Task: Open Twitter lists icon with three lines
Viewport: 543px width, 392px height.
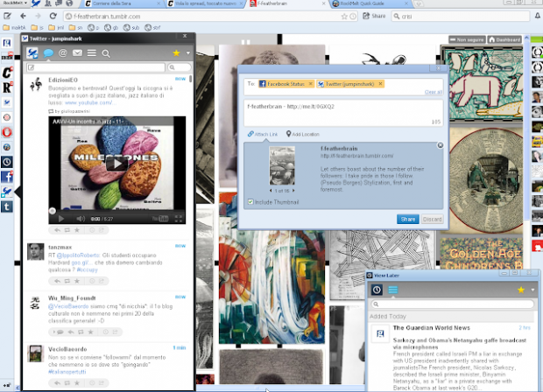Action: click(91, 52)
